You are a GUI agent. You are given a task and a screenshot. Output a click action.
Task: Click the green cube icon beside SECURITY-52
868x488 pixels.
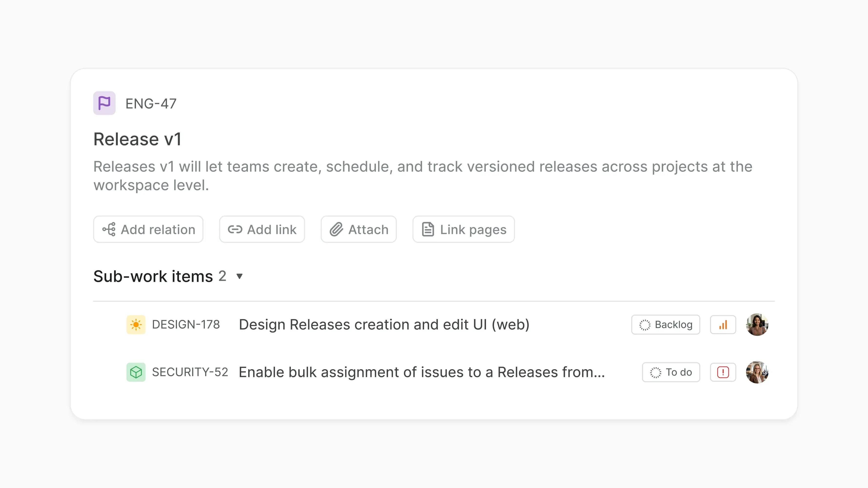136,372
